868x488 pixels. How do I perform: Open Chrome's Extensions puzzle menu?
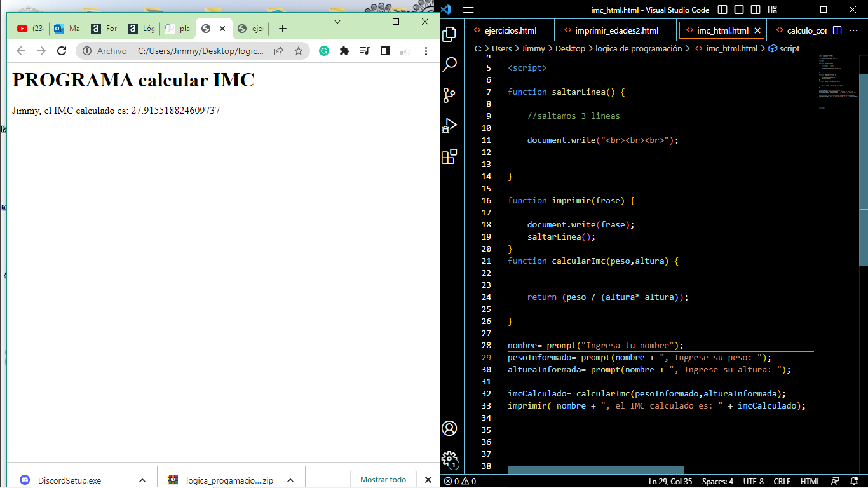point(344,51)
